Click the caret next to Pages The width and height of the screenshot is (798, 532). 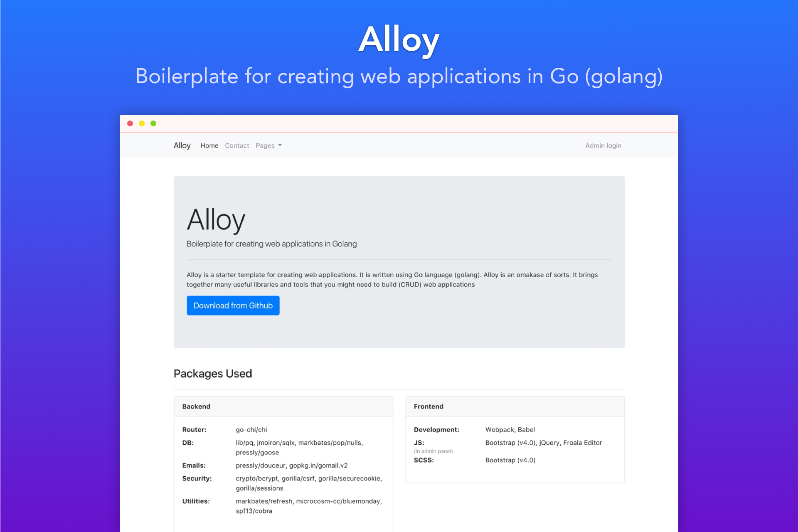point(280,146)
